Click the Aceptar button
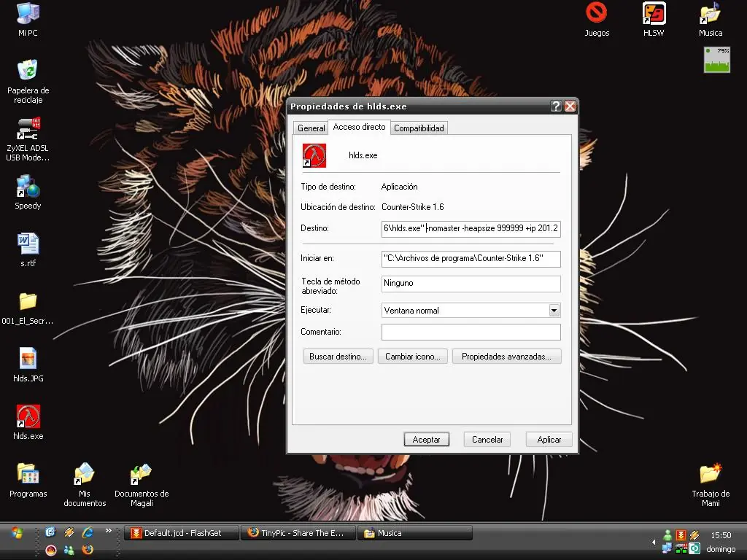 pyautogui.click(x=426, y=440)
